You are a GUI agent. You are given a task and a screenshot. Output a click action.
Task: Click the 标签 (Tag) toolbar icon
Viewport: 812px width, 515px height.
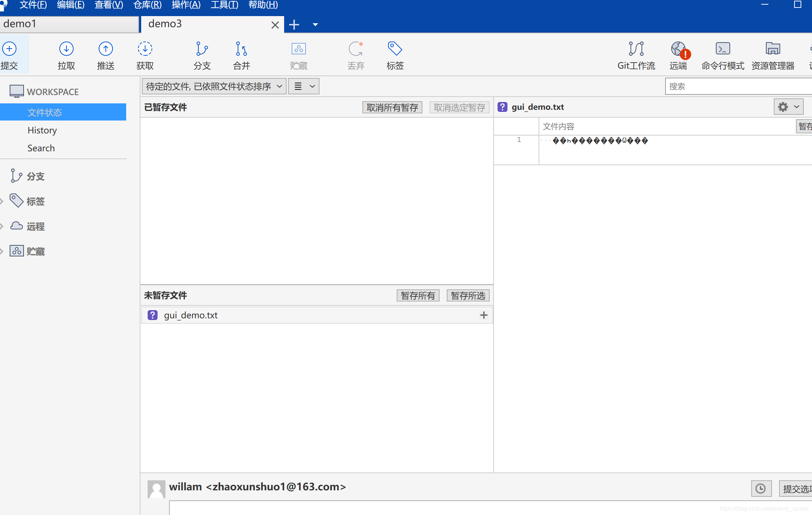[x=395, y=55]
